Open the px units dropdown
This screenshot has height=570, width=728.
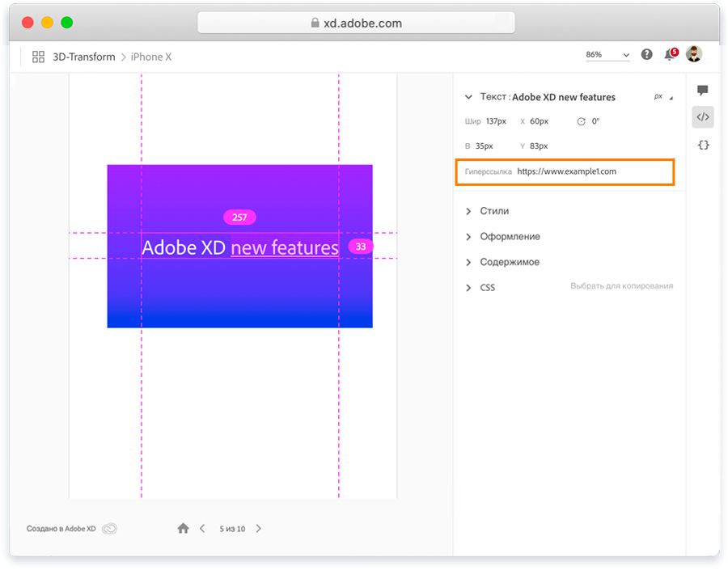pos(663,97)
